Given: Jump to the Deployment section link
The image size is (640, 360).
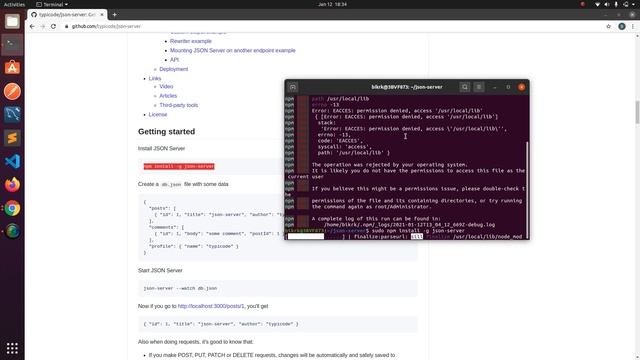Looking at the screenshot, I should 173,69.
